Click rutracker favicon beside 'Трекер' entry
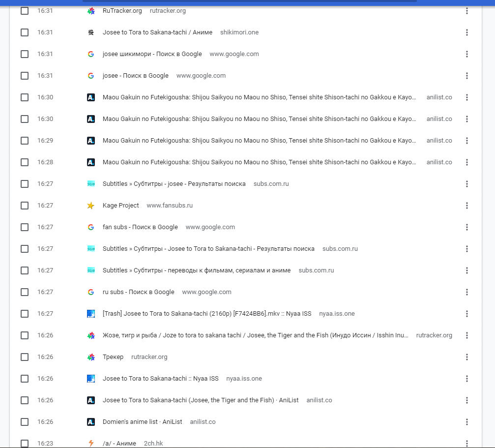The height and width of the screenshot is (448, 495). (x=91, y=357)
